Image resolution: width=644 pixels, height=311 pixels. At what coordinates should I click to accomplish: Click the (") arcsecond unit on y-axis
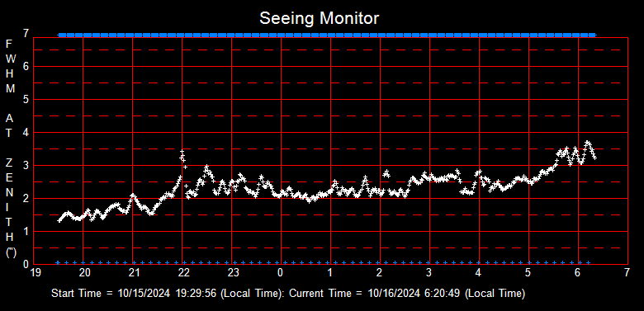[x=11, y=252]
